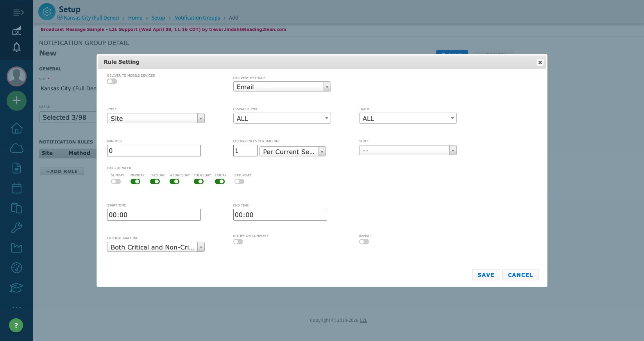Go to Home breadcrumb link
Image resolution: width=644 pixels, height=341 pixels.
tap(135, 18)
